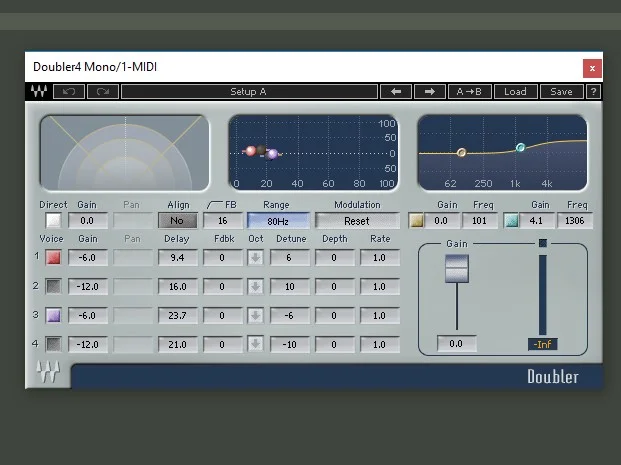Viewport: 621px width, 465px height.
Task: Click voice 2 Depth 0 field
Action: pyautogui.click(x=334, y=286)
